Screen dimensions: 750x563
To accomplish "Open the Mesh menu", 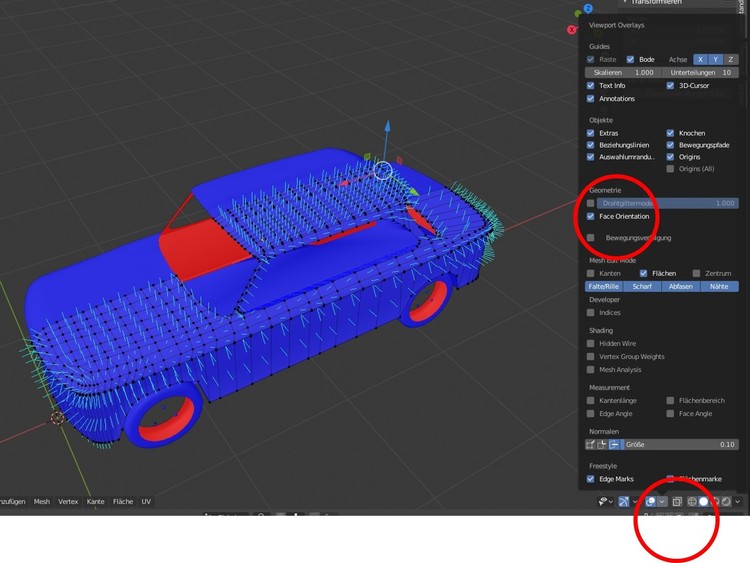I will coord(42,501).
